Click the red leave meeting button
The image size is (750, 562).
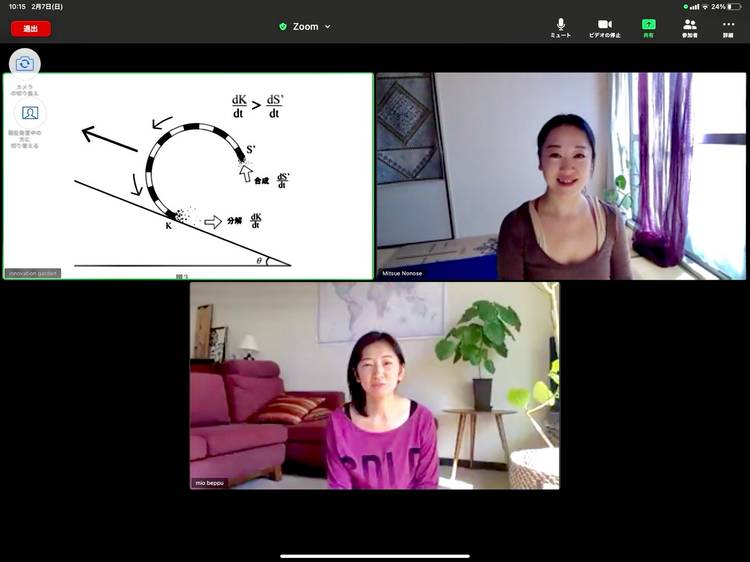pyautogui.click(x=30, y=28)
